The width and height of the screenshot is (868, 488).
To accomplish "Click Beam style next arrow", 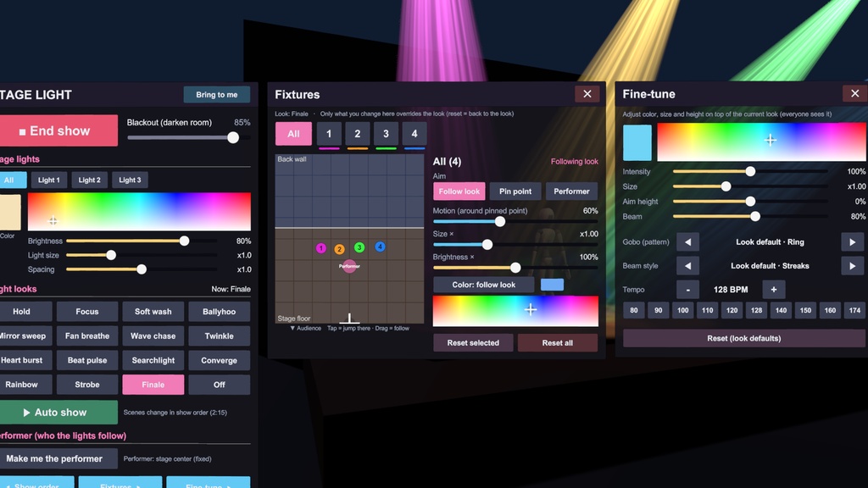I will coord(853,265).
